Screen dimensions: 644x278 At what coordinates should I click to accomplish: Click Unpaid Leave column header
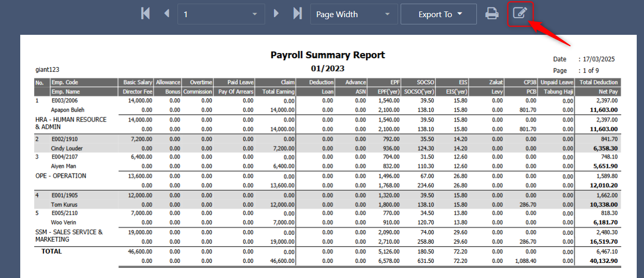tap(557, 82)
